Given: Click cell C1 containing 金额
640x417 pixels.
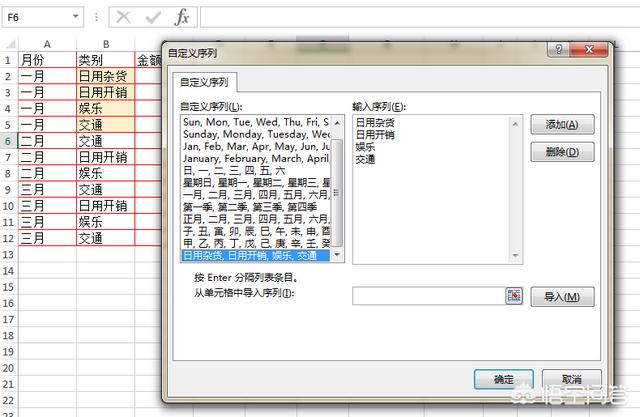Looking at the screenshot, I should pyautogui.click(x=149, y=60).
